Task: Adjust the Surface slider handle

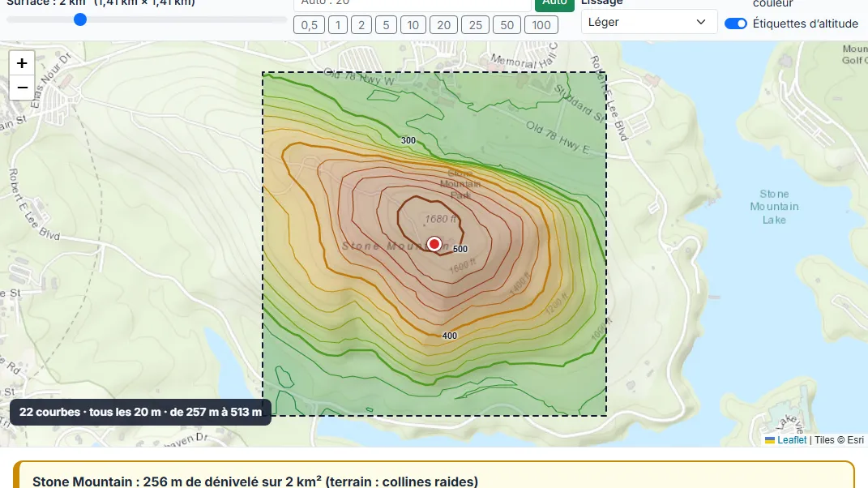Action: coord(80,19)
